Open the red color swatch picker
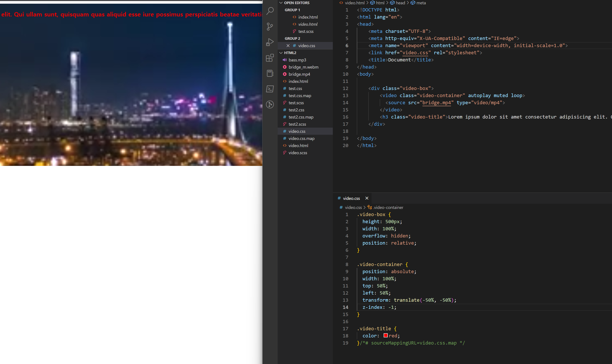Viewport: 612px width, 364px height. [x=385, y=335]
